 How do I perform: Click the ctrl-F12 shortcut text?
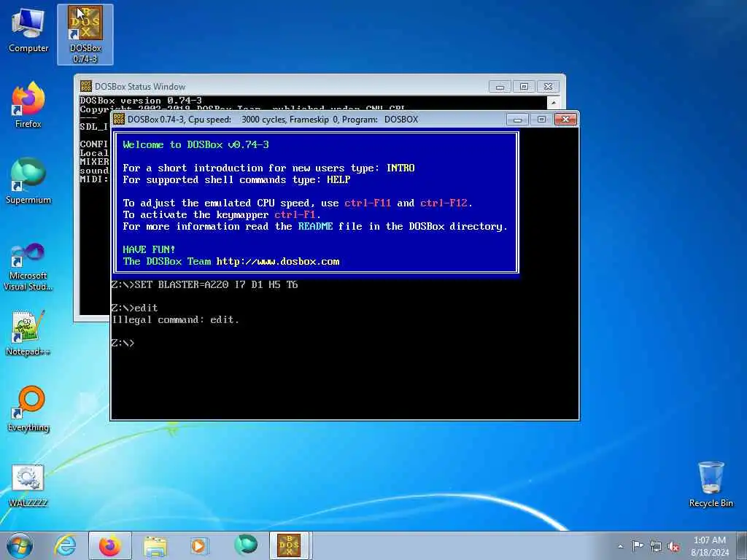[444, 203]
